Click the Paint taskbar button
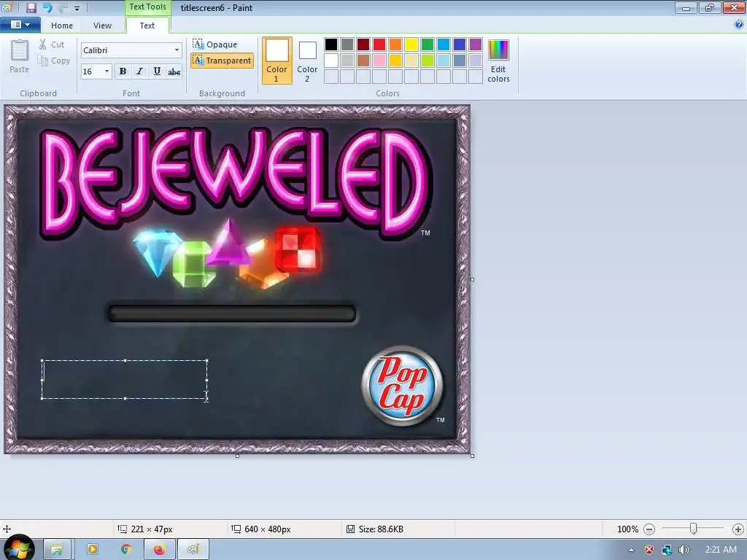747x560 pixels. click(193, 550)
